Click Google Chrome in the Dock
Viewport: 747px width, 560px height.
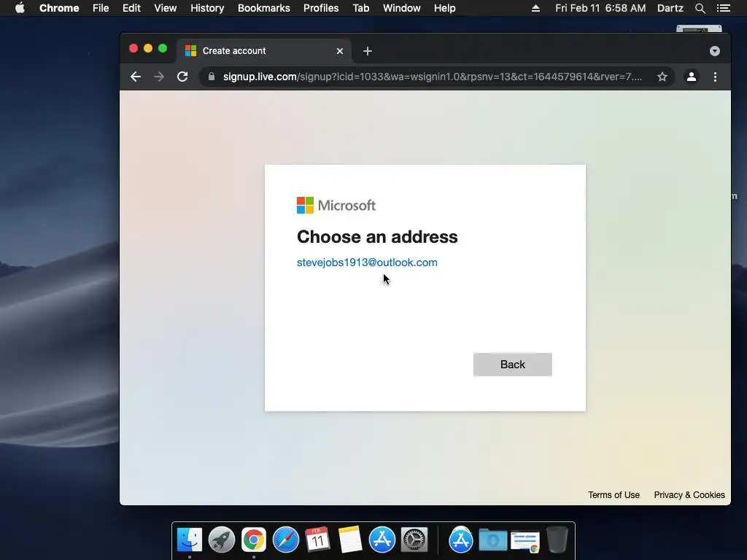(253, 540)
